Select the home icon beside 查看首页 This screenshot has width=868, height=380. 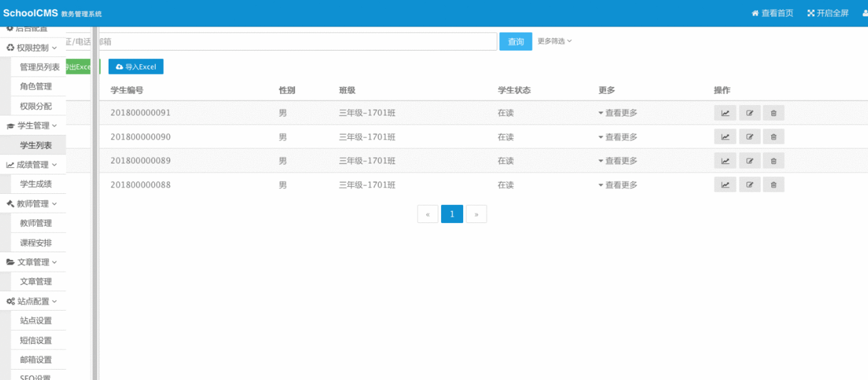(756, 13)
